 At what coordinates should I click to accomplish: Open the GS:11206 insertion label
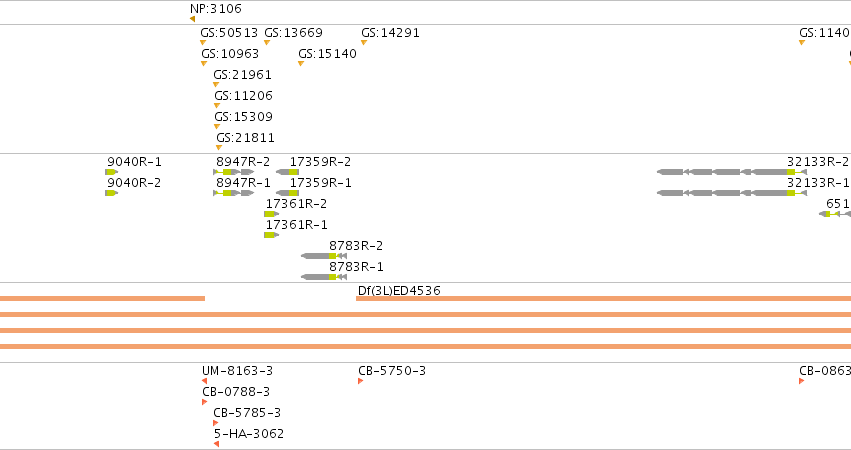pyautogui.click(x=243, y=96)
